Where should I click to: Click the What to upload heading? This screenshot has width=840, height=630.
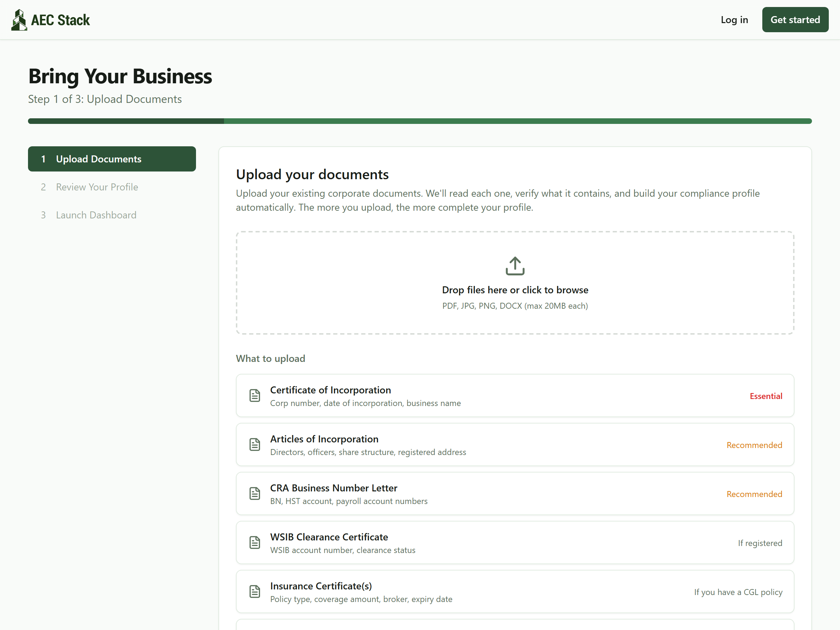pyautogui.click(x=271, y=358)
